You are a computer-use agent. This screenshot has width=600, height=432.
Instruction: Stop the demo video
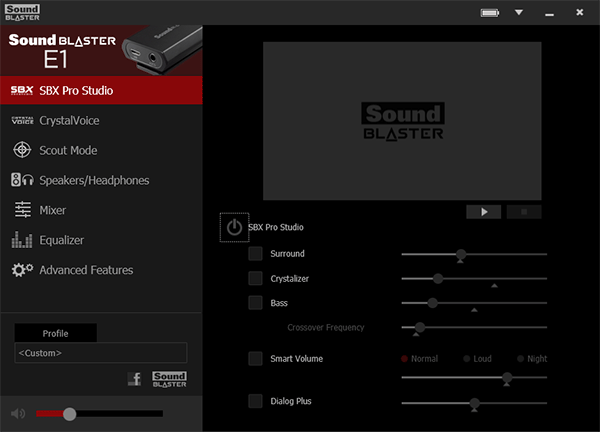[x=524, y=212]
